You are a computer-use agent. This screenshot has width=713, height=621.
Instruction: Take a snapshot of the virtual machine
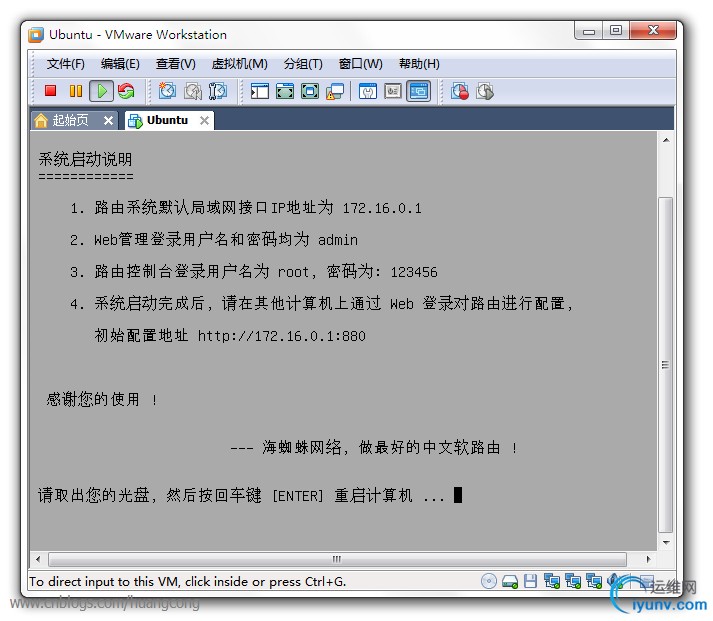(167, 91)
